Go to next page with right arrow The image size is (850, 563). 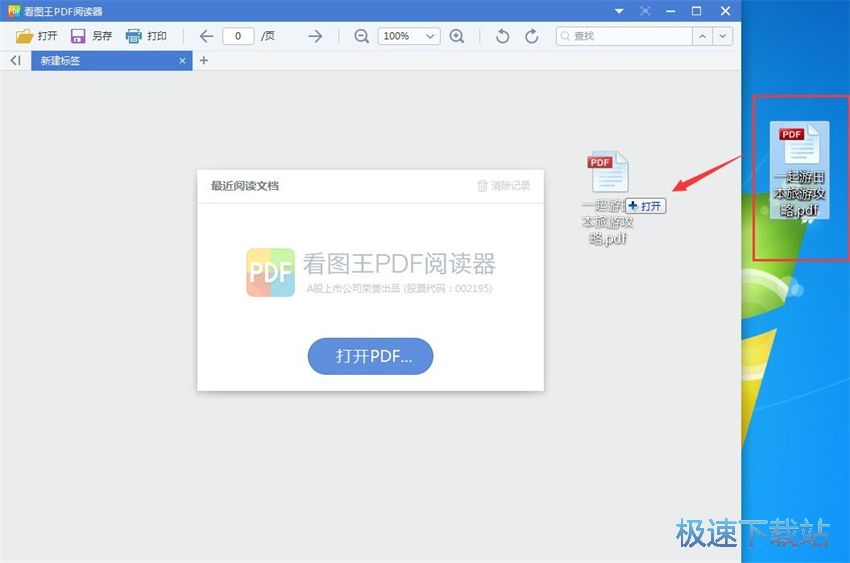(x=315, y=36)
